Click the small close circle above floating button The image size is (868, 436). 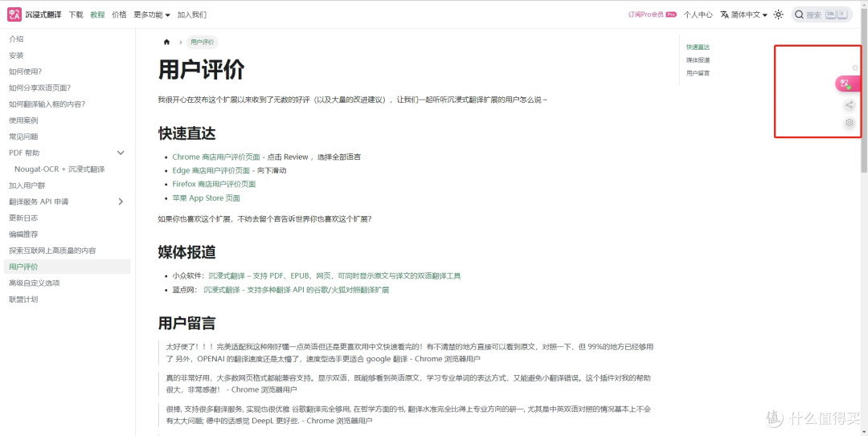coord(855,67)
